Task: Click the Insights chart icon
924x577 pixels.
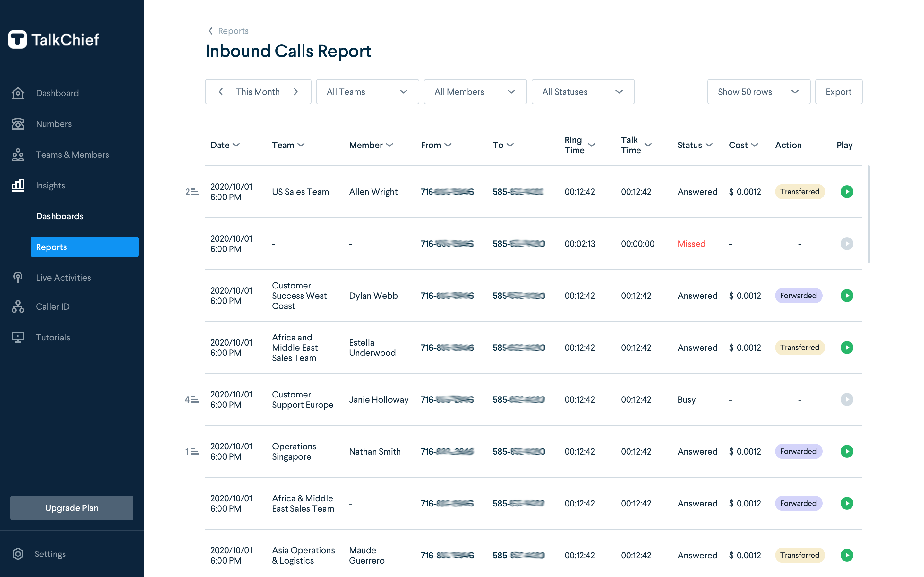Action: pos(18,186)
